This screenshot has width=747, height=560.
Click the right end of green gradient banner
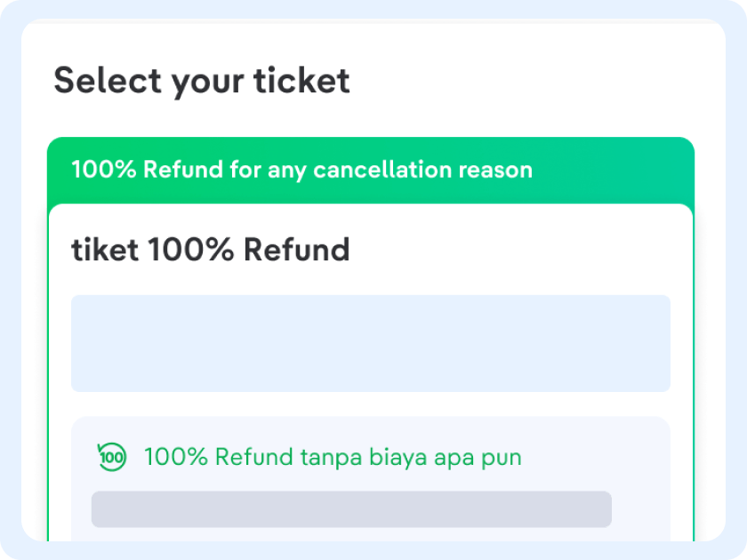(658, 169)
